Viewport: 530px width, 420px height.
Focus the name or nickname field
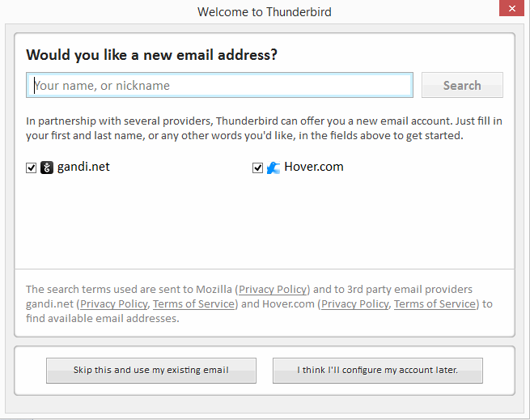220,85
